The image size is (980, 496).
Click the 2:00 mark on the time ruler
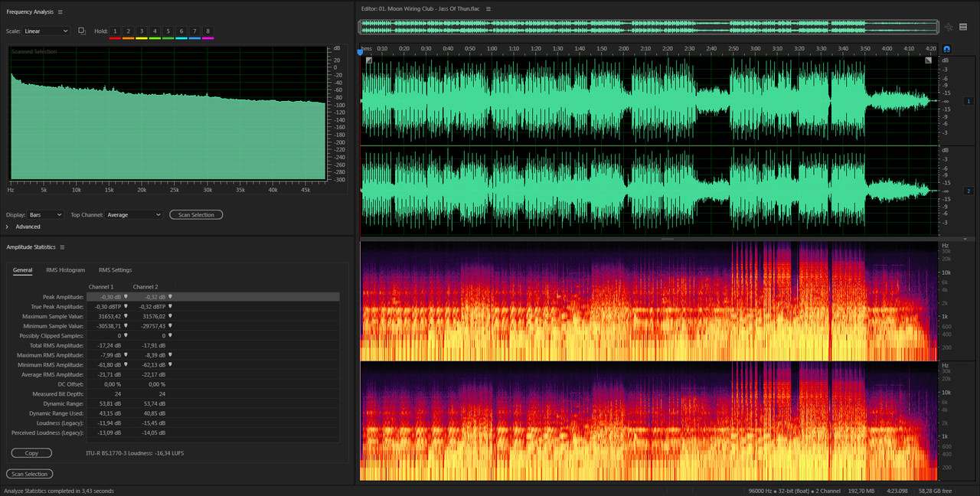pyautogui.click(x=624, y=48)
